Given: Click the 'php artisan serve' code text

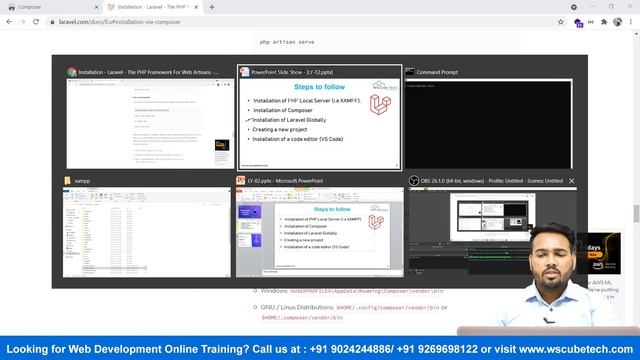Looking at the screenshot, I should tap(287, 42).
